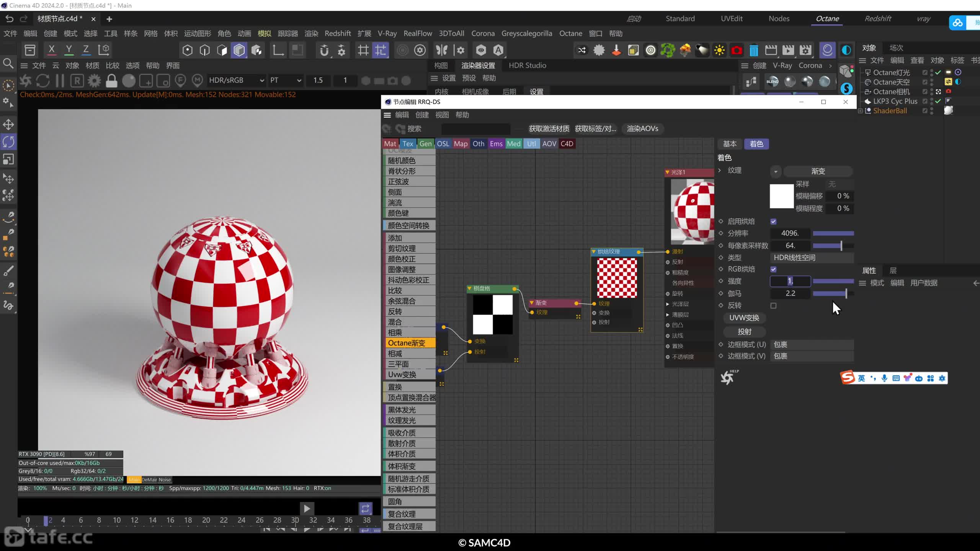This screenshot has height=551, width=980.
Task: Open the 类型 HDR线性空间 dropdown
Action: coord(812,258)
